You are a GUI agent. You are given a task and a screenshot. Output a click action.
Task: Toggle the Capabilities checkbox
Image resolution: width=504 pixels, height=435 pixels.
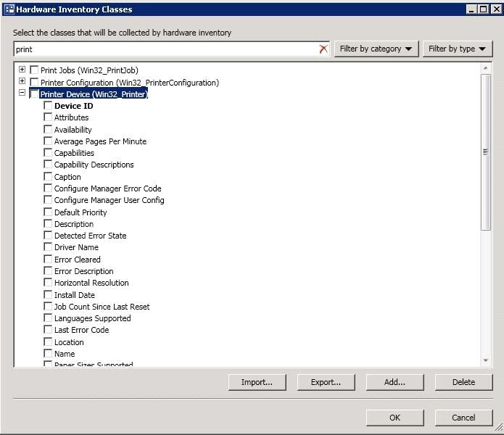click(48, 152)
